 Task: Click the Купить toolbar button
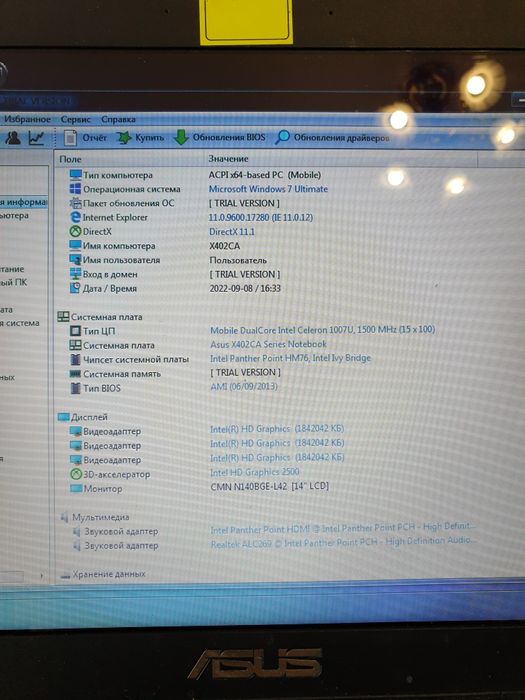coord(141,138)
